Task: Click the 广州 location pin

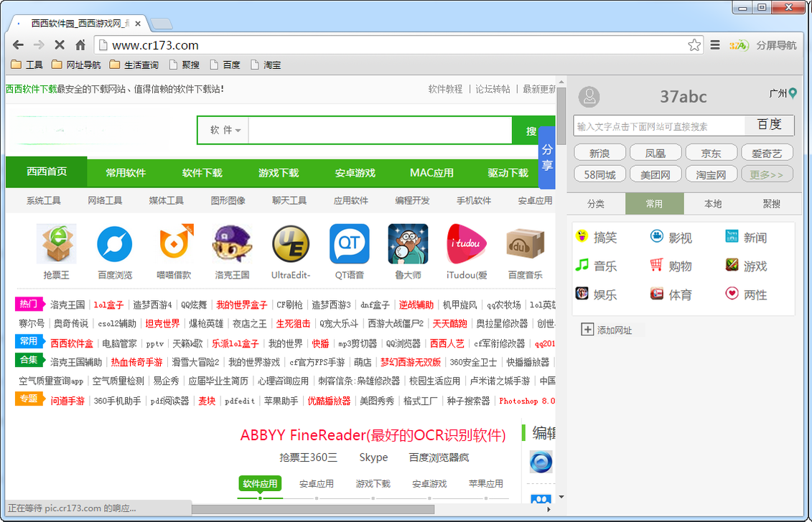Action: [x=793, y=93]
